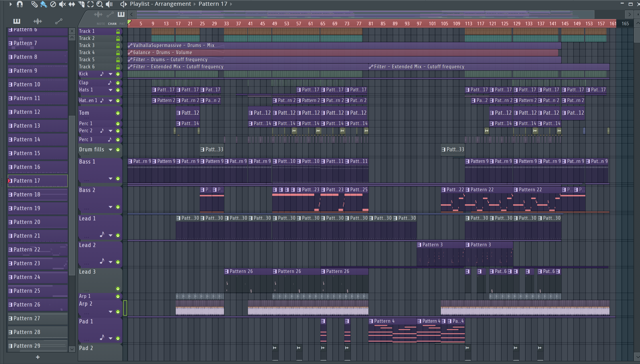Click the note icon on Pad 1 track
This screenshot has height=364, width=640.
[102, 338]
